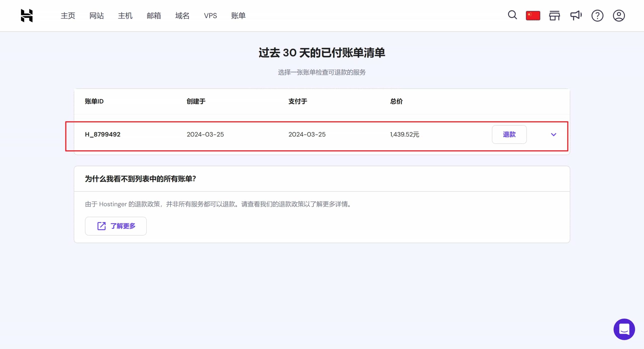Expand invoice H_8799492 row chevron

coord(553,135)
